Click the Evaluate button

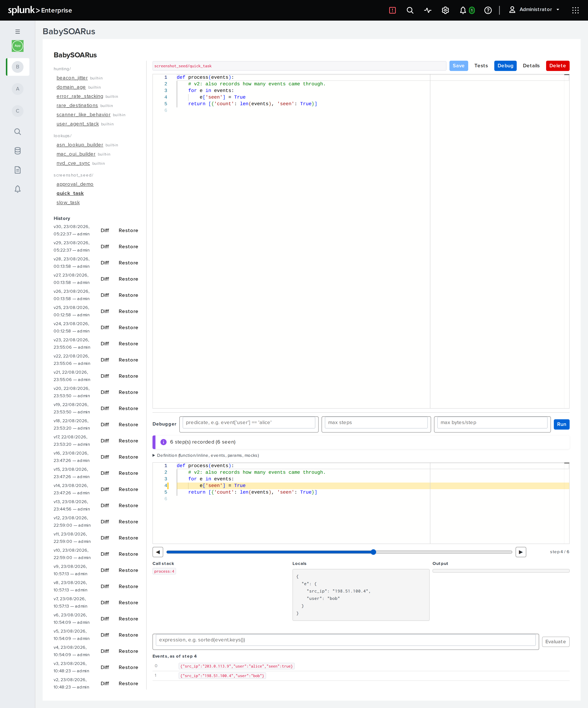click(x=555, y=642)
